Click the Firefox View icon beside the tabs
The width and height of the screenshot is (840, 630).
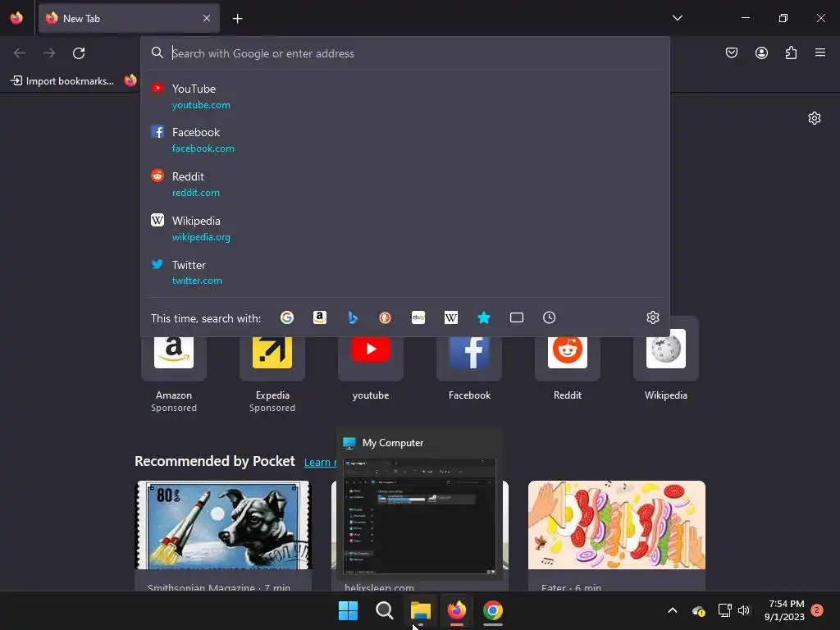[x=16, y=18]
